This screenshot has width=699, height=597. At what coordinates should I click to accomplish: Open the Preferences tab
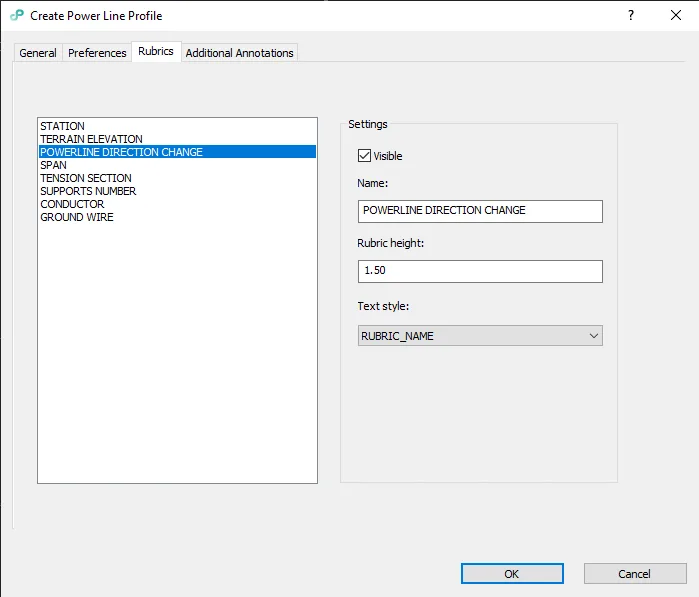(x=97, y=53)
